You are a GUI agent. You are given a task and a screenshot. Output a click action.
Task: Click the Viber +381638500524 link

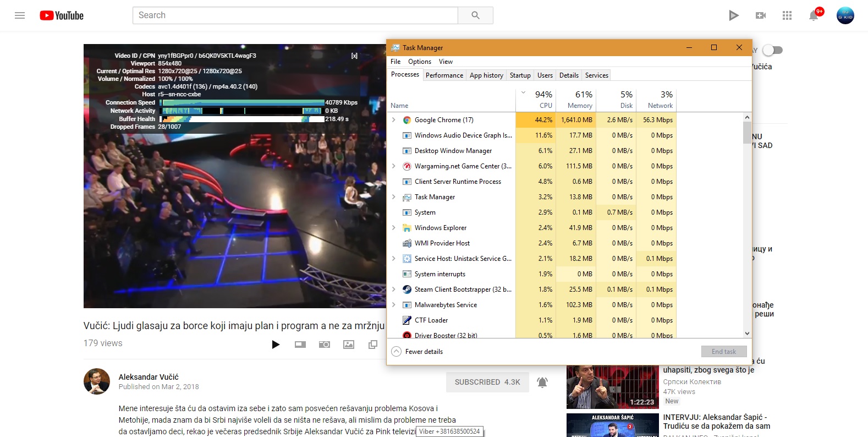(449, 431)
